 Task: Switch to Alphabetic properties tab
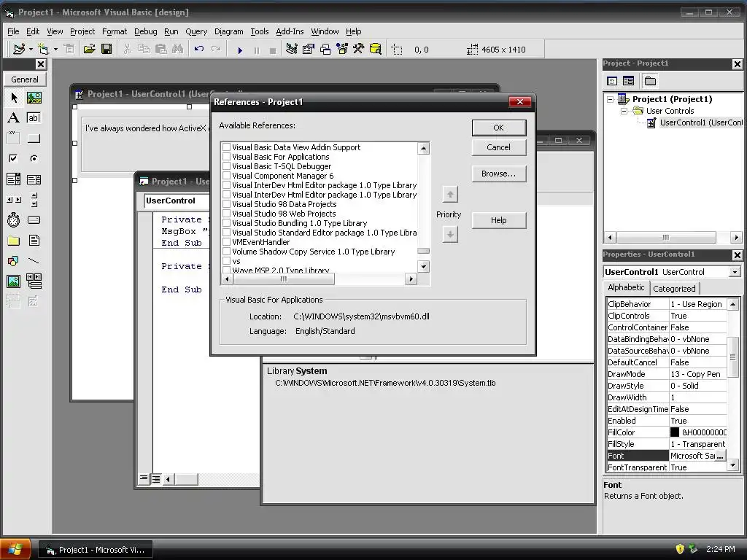coord(626,287)
